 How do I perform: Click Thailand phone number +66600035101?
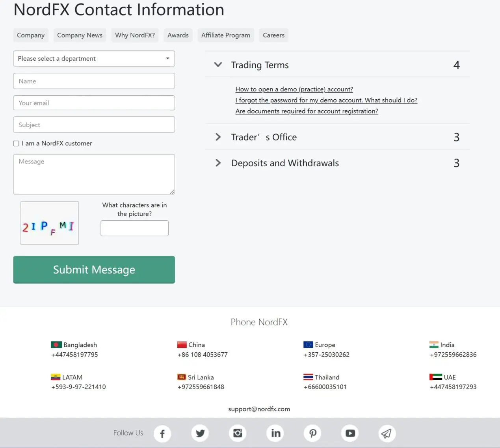pos(325,387)
